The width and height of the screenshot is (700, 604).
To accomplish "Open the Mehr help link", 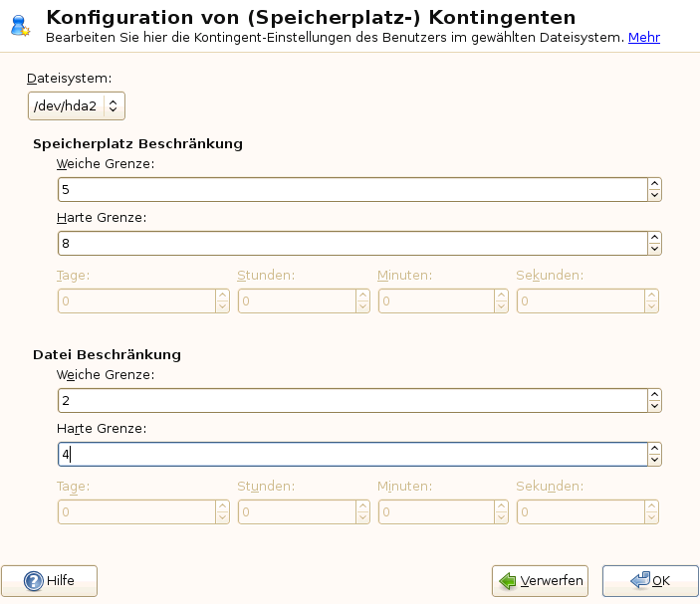I will click(643, 38).
